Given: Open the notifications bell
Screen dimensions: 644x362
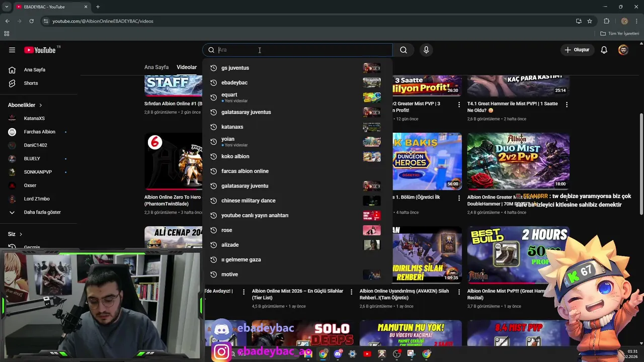Looking at the screenshot, I should pyautogui.click(x=604, y=50).
